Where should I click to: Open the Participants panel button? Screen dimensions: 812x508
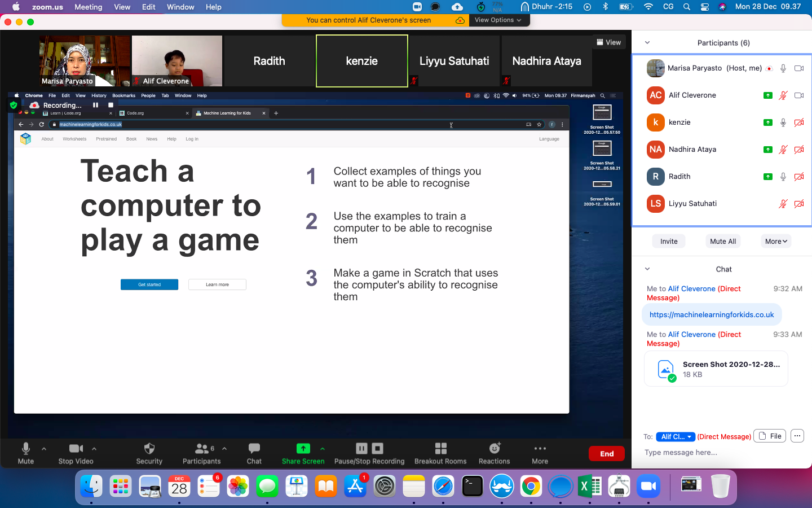[201, 453]
